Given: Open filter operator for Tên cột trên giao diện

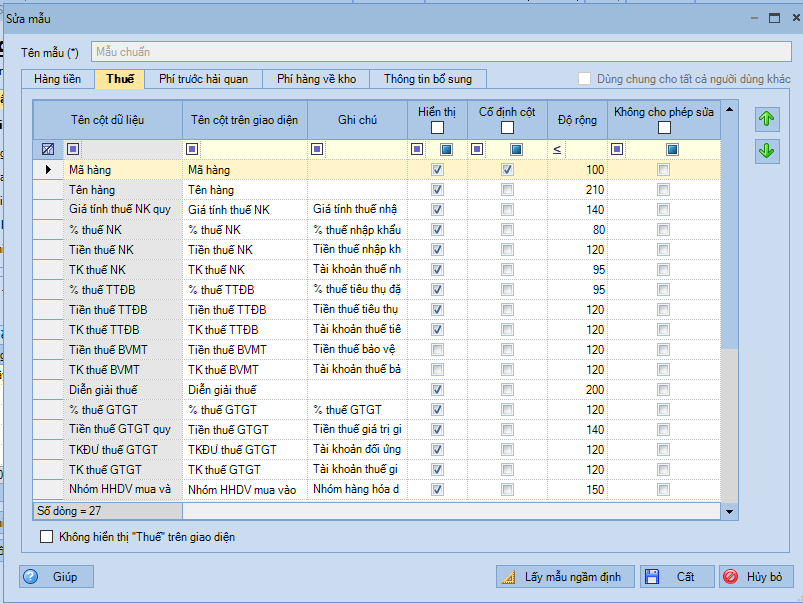Looking at the screenshot, I should 192,149.
